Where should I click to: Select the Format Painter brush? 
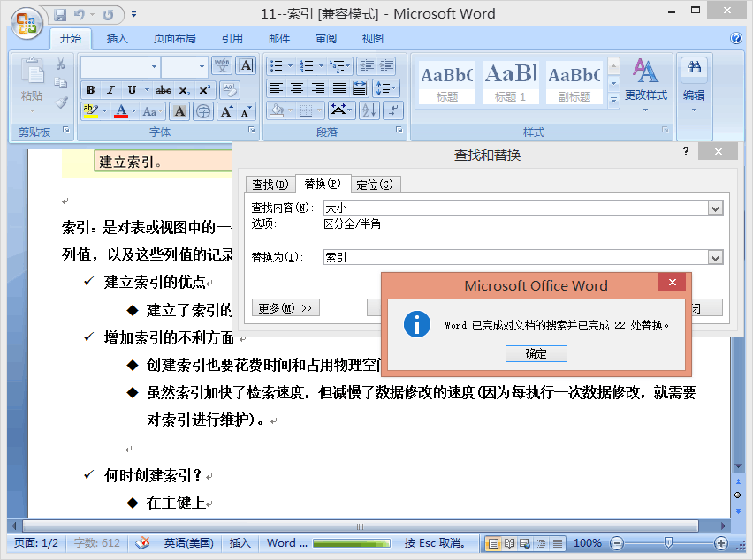tap(60, 102)
